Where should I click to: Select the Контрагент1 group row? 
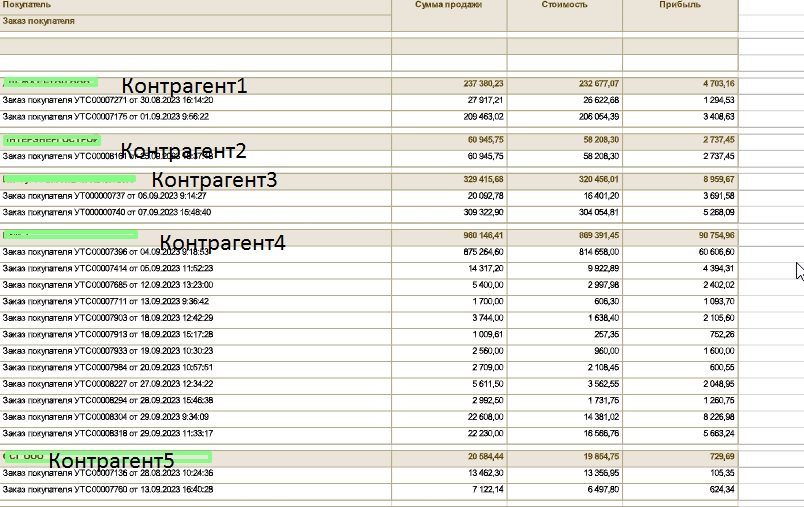[x=190, y=85]
